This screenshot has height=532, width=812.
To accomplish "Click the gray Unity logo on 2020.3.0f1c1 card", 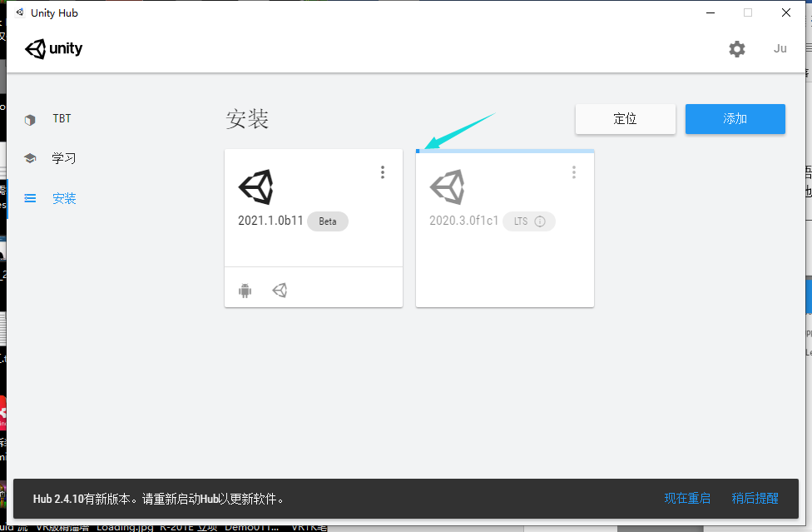I will (x=448, y=186).
